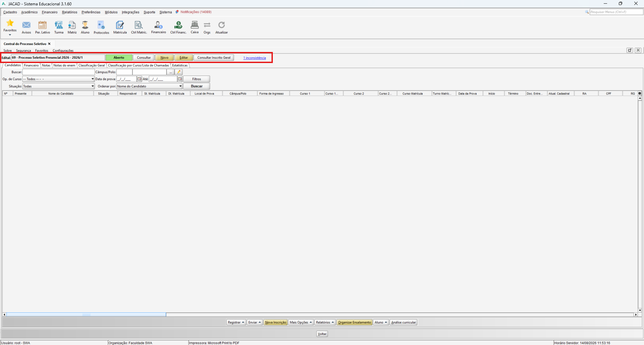The image size is (644, 345).
Task: Click the Novo edital button
Action: tap(164, 58)
